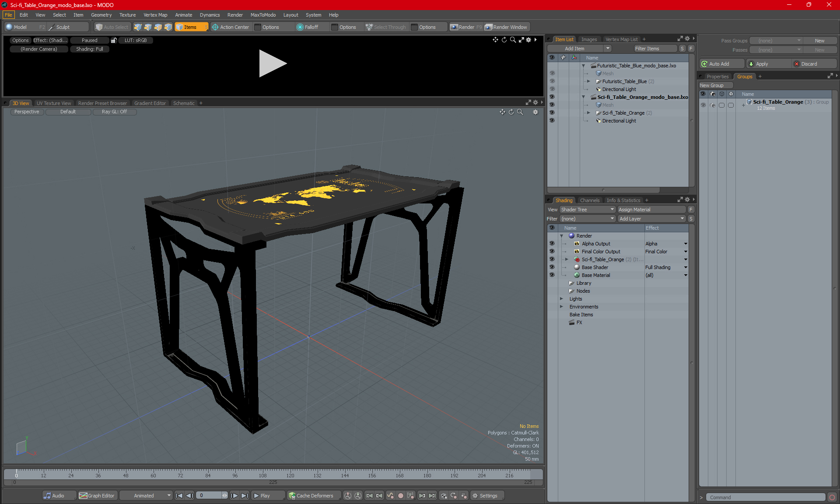Pan view icon in 3D viewport

(x=502, y=112)
